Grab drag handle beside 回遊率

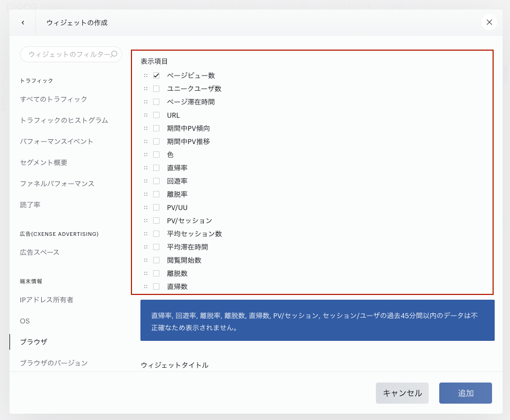pyautogui.click(x=146, y=181)
